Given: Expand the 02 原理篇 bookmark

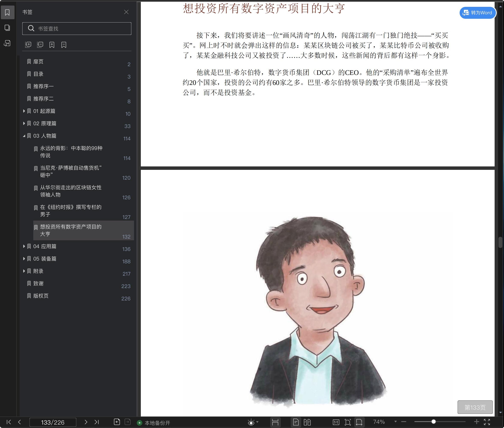Looking at the screenshot, I should coord(24,123).
